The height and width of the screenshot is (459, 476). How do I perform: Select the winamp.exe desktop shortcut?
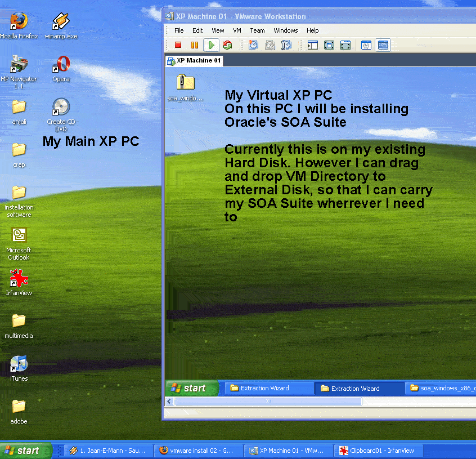[61, 26]
